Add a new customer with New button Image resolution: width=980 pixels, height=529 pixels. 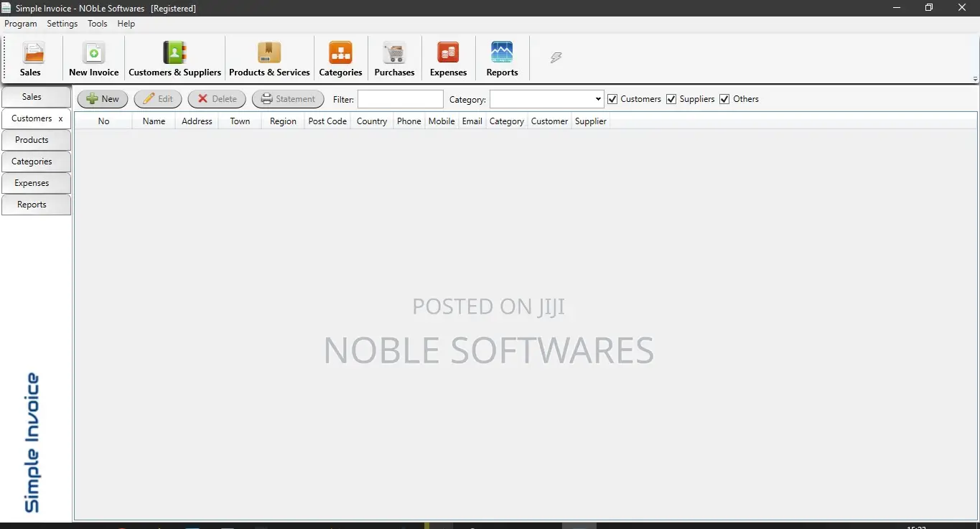(x=103, y=99)
